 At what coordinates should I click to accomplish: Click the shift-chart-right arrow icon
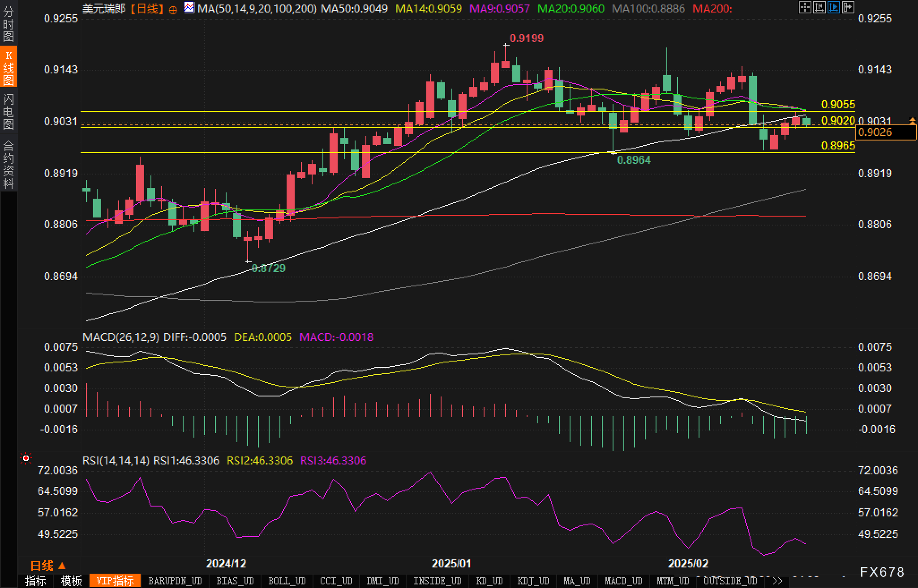pos(848,7)
